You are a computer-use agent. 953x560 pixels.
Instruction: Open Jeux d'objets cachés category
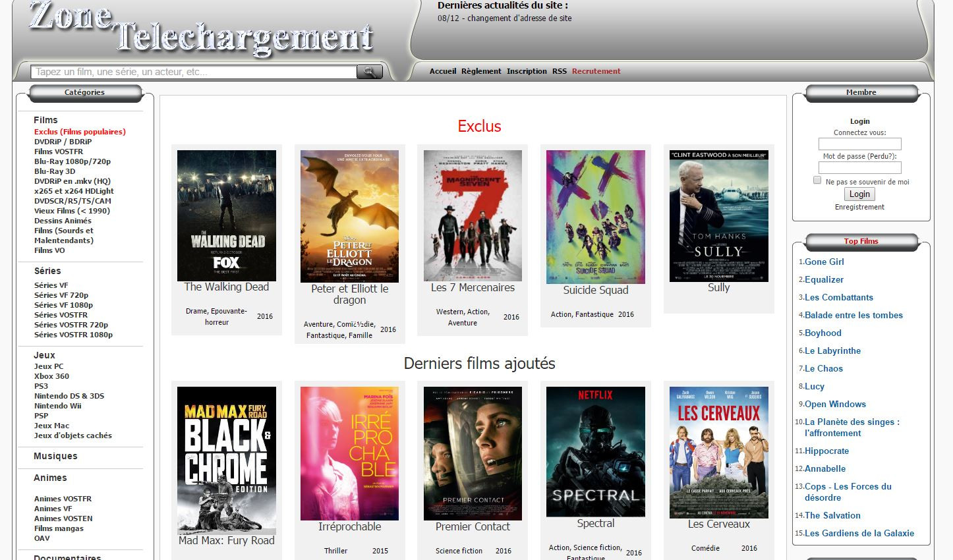point(73,435)
